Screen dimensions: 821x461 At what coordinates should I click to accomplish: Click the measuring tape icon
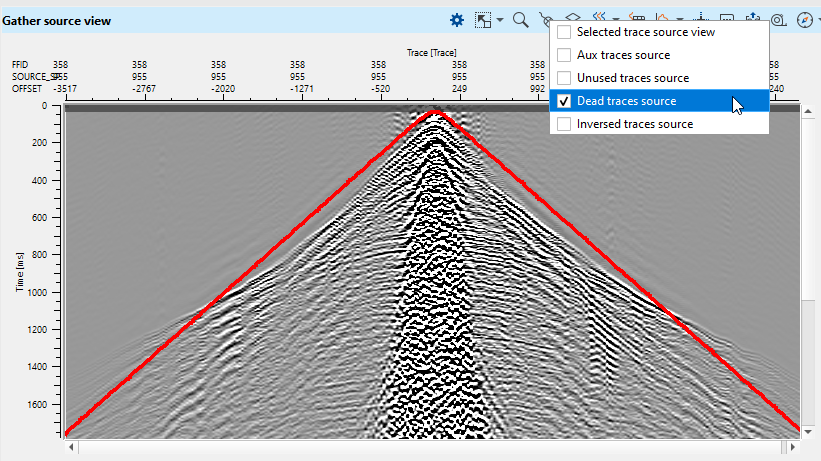pos(776,19)
